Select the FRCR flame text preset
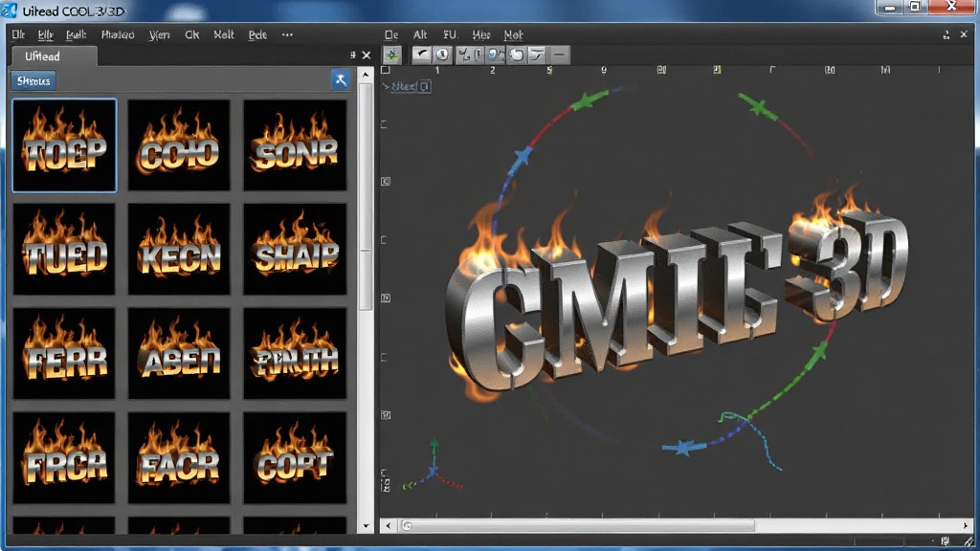 64,457
